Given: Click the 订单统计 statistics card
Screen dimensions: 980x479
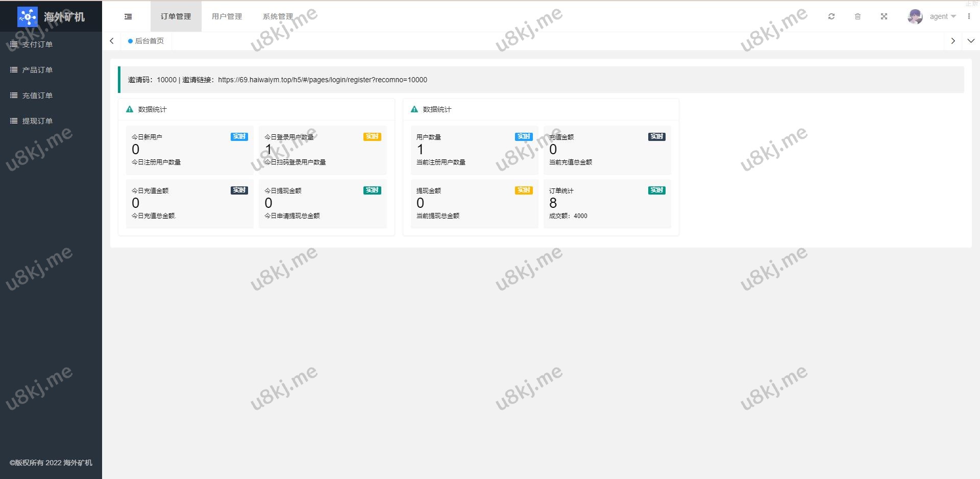Looking at the screenshot, I should pyautogui.click(x=607, y=203).
